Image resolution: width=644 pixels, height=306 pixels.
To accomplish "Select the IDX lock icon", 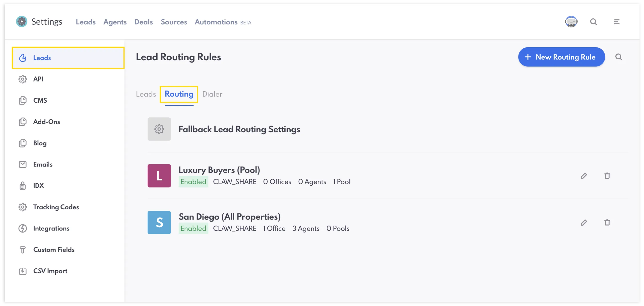I will [x=22, y=185].
